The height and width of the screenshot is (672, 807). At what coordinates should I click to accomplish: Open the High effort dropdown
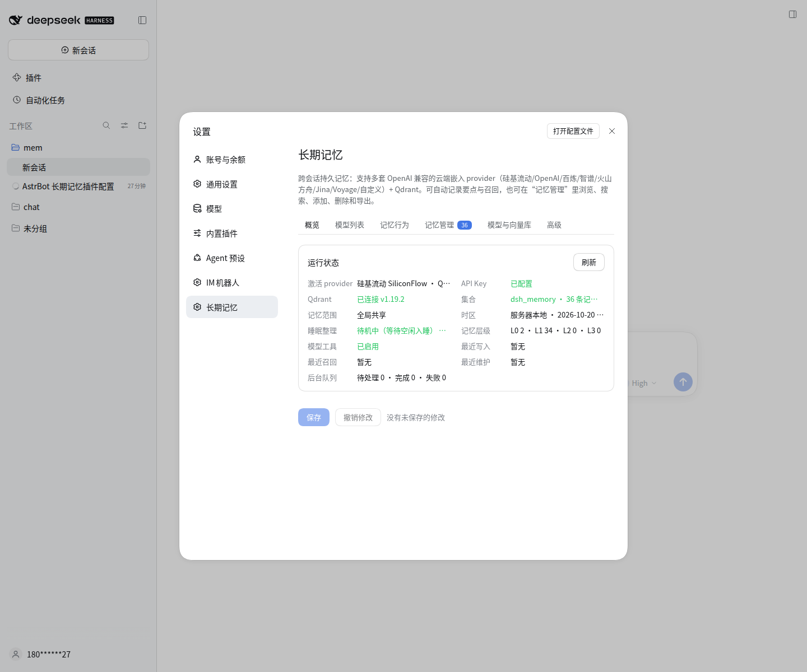[x=644, y=383]
